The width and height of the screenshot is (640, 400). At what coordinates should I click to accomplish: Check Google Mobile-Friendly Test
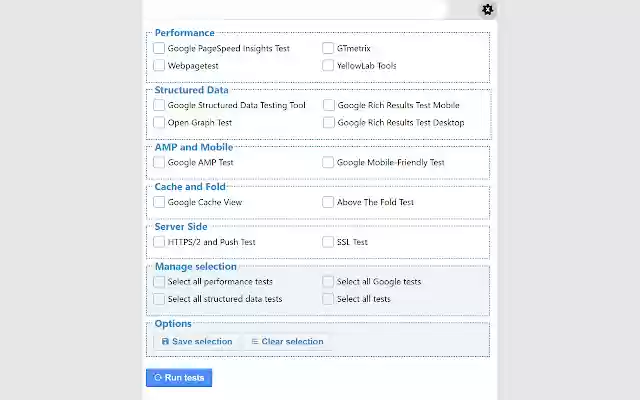click(x=328, y=162)
